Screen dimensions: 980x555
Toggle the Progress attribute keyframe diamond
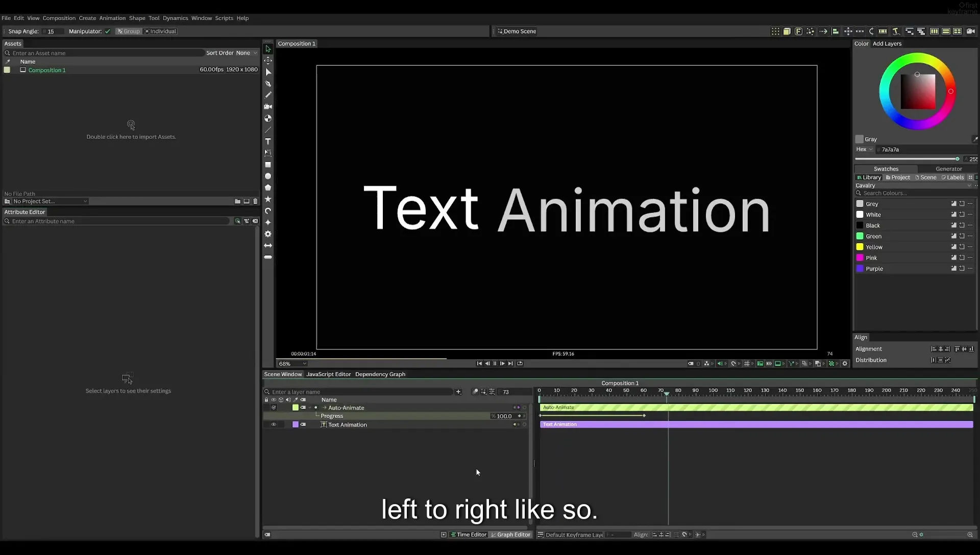[519, 416]
